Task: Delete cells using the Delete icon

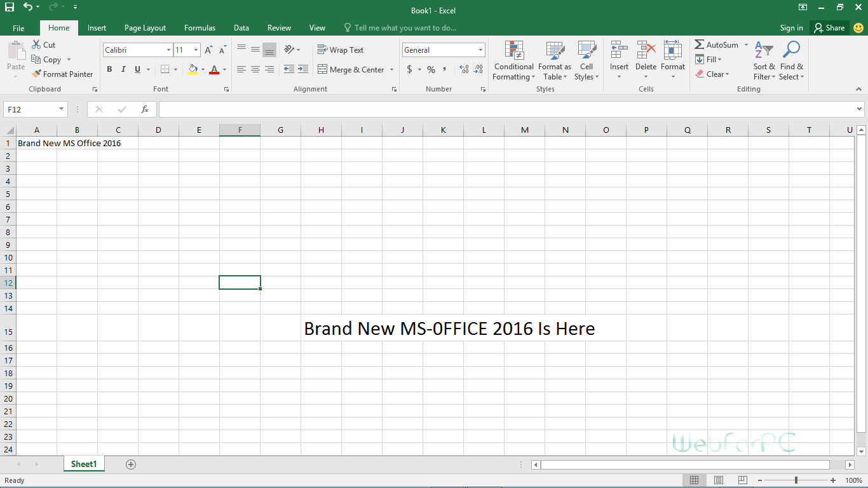Action: pyautogui.click(x=646, y=61)
